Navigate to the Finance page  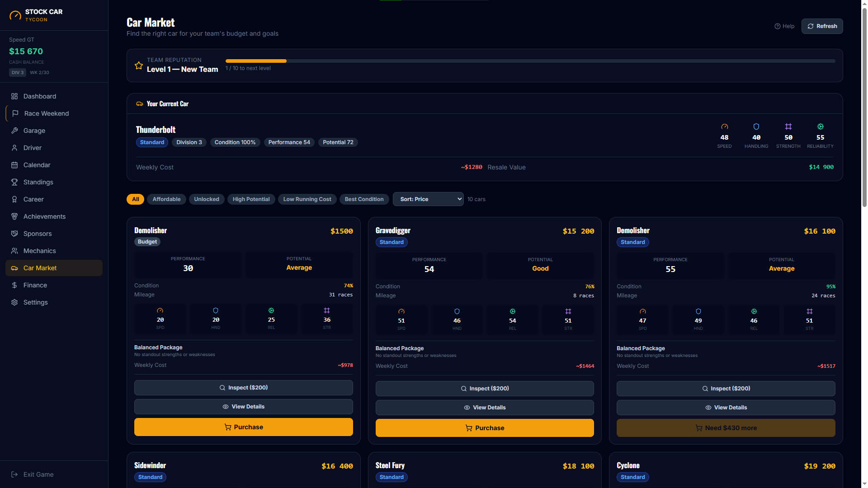[x=54, y=285]
